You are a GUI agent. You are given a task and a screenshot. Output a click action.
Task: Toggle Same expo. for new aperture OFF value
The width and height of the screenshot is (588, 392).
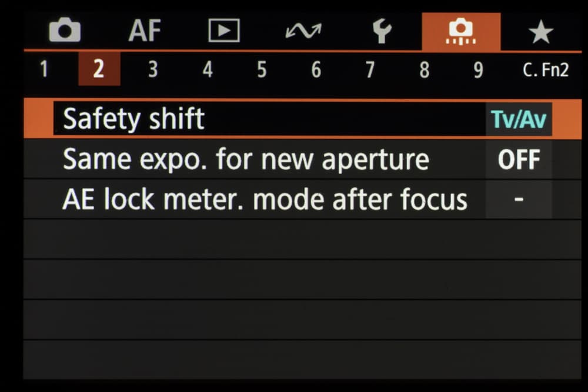[518, 159]
